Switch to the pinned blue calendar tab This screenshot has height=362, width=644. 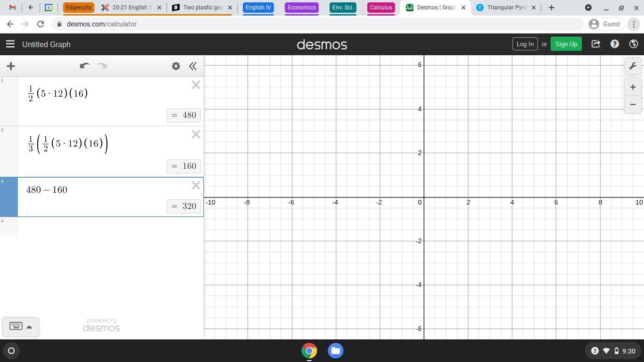[x=48, y=8]
